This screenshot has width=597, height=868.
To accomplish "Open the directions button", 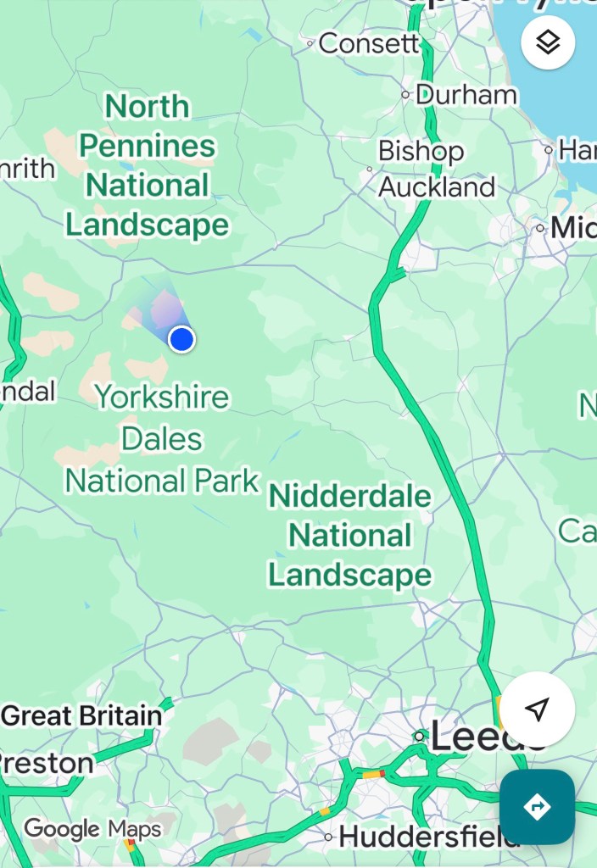I will (x=537, y=807).
